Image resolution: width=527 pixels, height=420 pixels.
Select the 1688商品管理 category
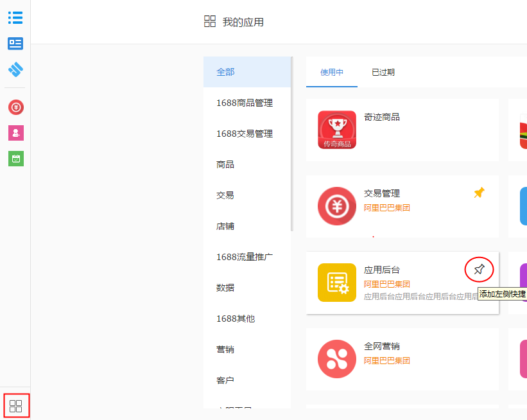point(246,103)
